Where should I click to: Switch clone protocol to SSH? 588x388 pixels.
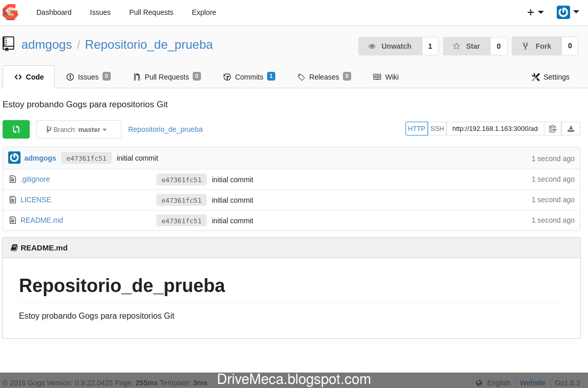(x=437, y=128)
